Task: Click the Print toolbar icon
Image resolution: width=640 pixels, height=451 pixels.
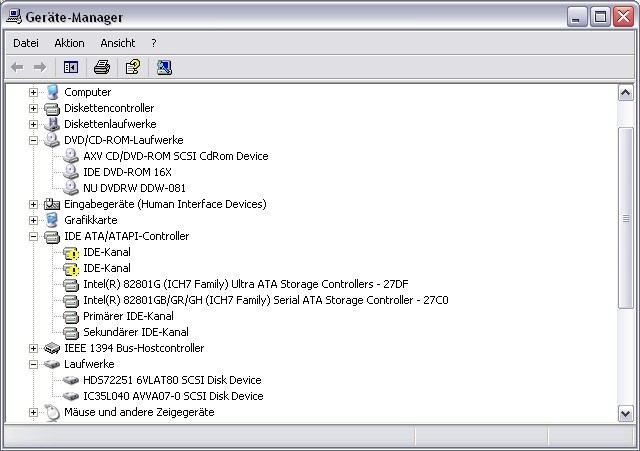Action: point(102,67)
